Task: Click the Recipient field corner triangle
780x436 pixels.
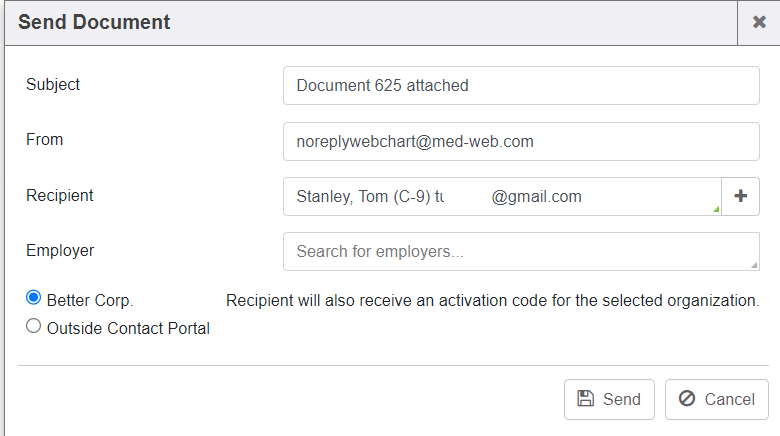Action: (715, 210)
